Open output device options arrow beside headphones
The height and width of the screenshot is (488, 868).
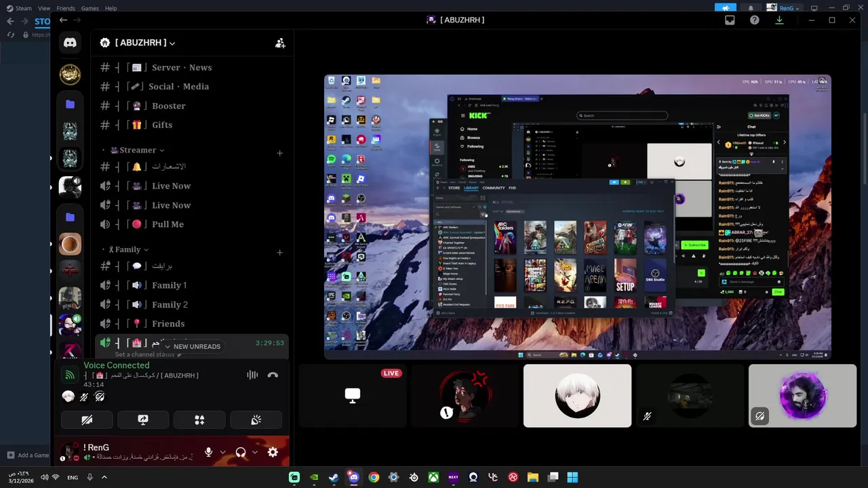(255, 452)
